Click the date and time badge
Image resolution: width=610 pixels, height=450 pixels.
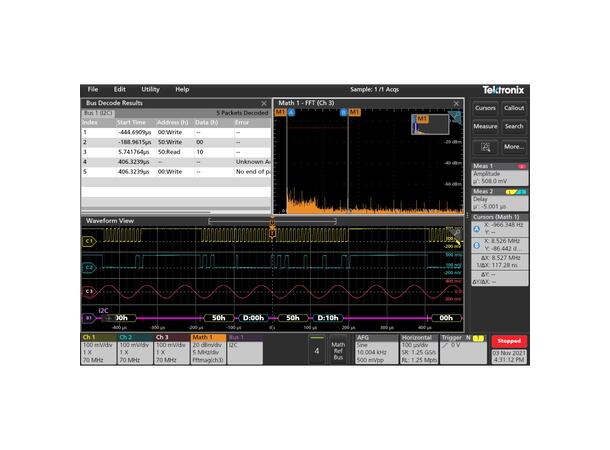(x=509, y=357)
